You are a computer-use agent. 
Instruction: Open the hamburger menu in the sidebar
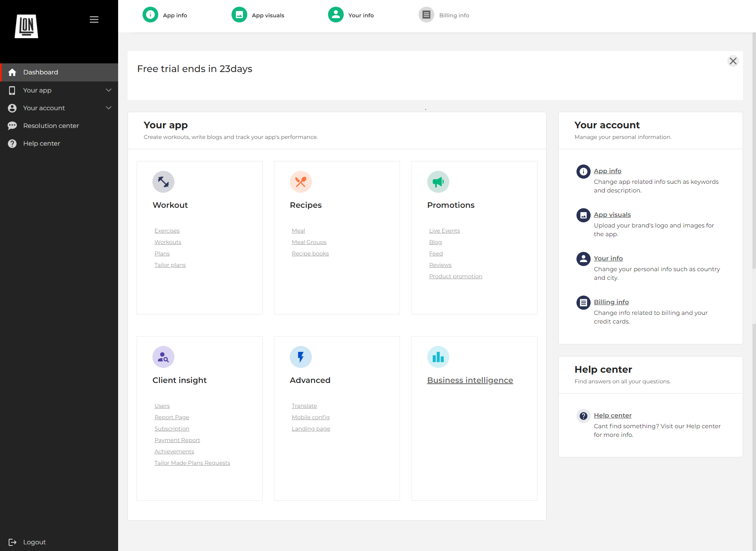click(x=94, y=19)
